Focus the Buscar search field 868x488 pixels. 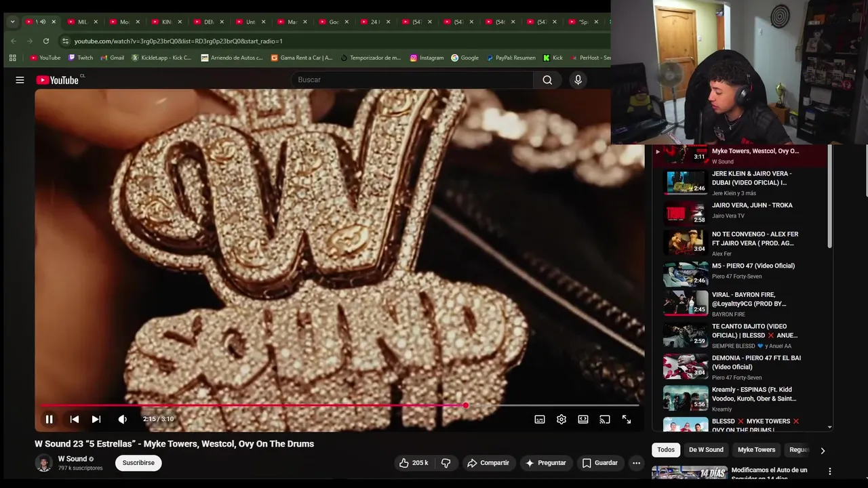412,80
